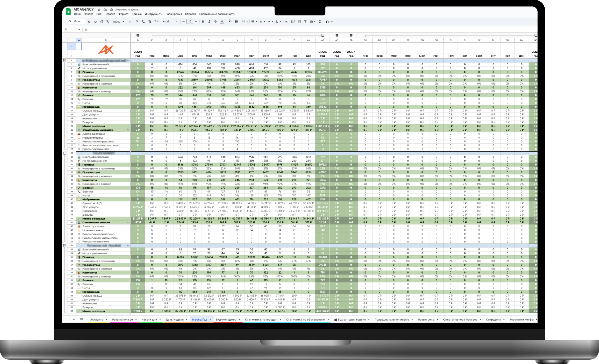
Task: Click the Undo arrow icon
Action: click(x=89, y=22)
